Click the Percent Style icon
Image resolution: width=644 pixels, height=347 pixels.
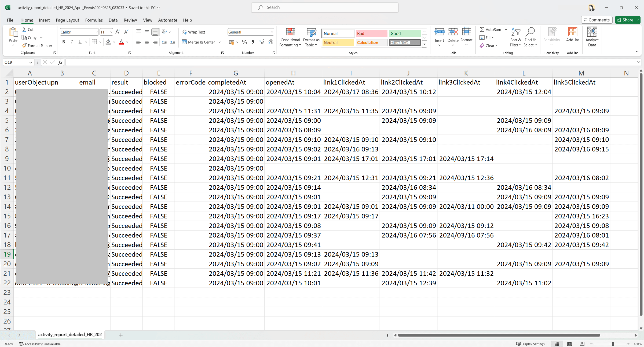pos(244,42)
